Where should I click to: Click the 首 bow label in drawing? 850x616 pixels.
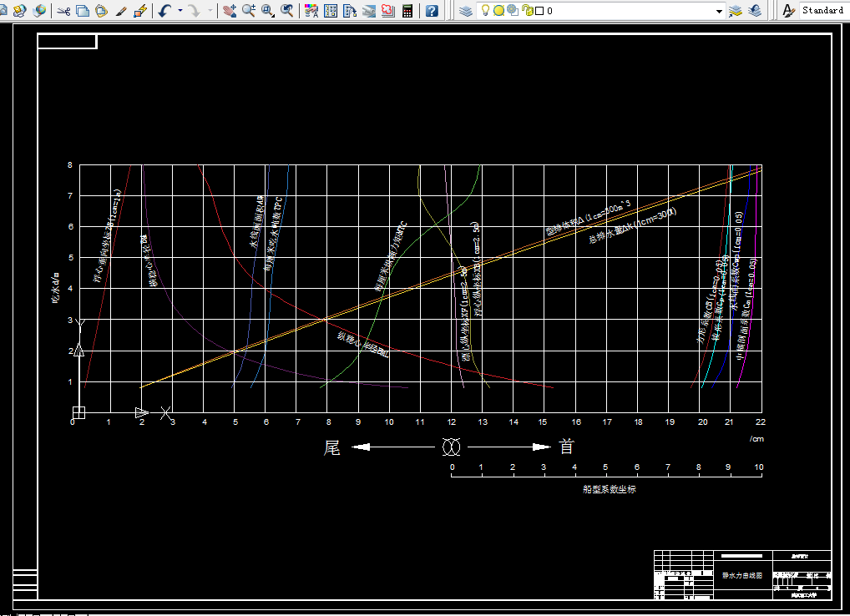tap(566, 447)
